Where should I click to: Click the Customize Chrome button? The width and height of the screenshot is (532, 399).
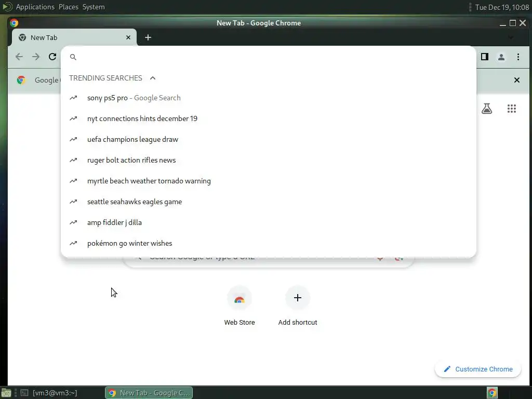tap(478, 369)
